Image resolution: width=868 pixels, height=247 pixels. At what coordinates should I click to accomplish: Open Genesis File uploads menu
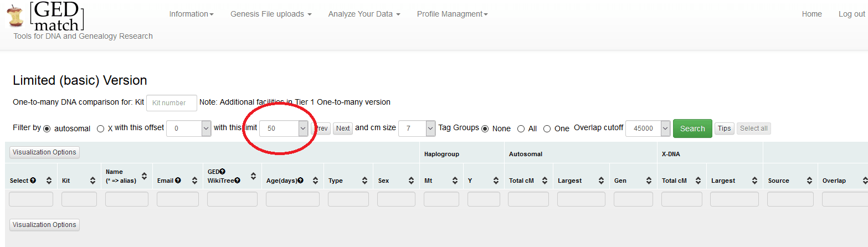click(271, 14)
